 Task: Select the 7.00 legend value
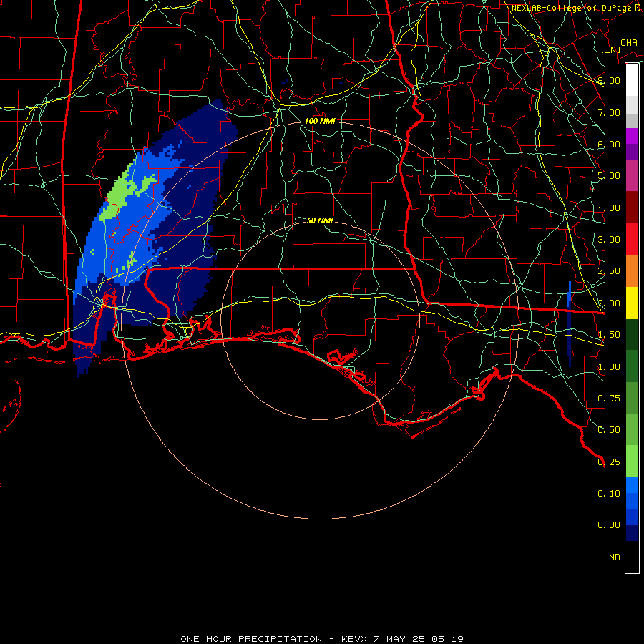(609, 112)
